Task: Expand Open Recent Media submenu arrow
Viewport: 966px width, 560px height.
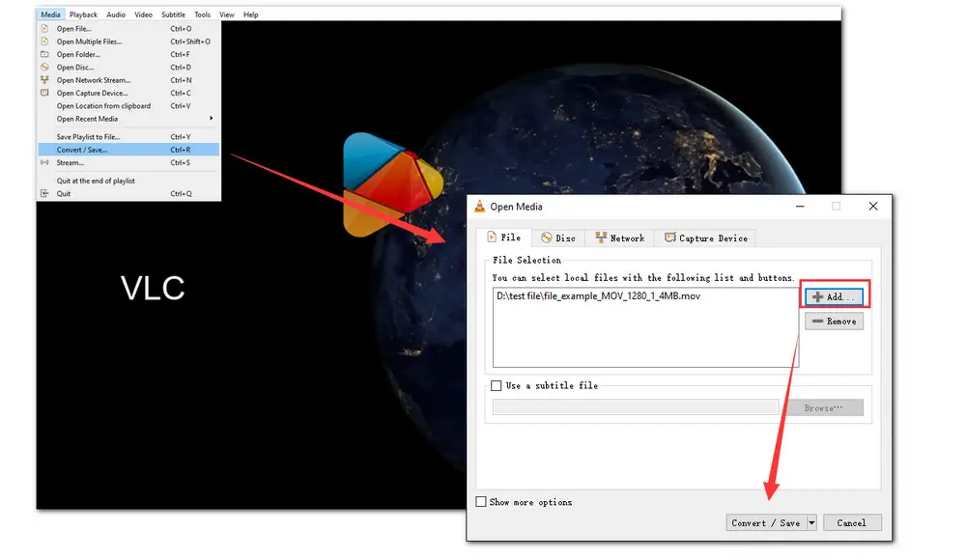Action: coord(212,119)
